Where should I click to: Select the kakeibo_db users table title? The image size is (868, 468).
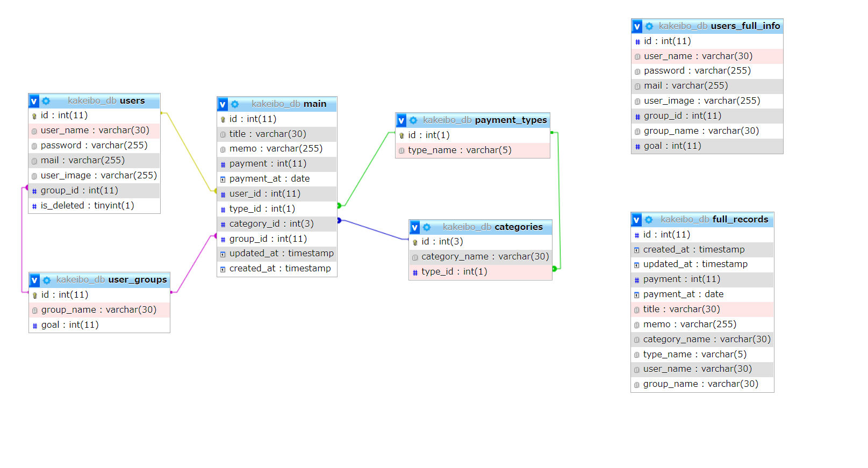point(106,100)
